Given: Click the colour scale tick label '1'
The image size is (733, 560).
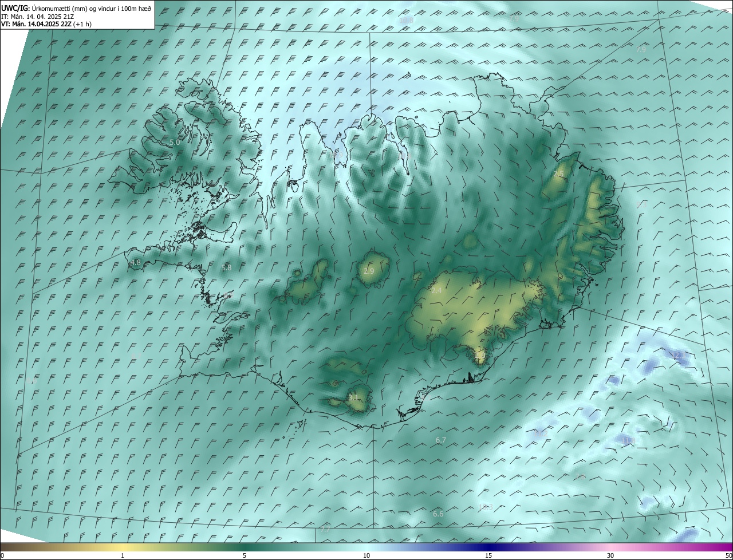Looking at the screenshot, I should (x=123, y=555).
